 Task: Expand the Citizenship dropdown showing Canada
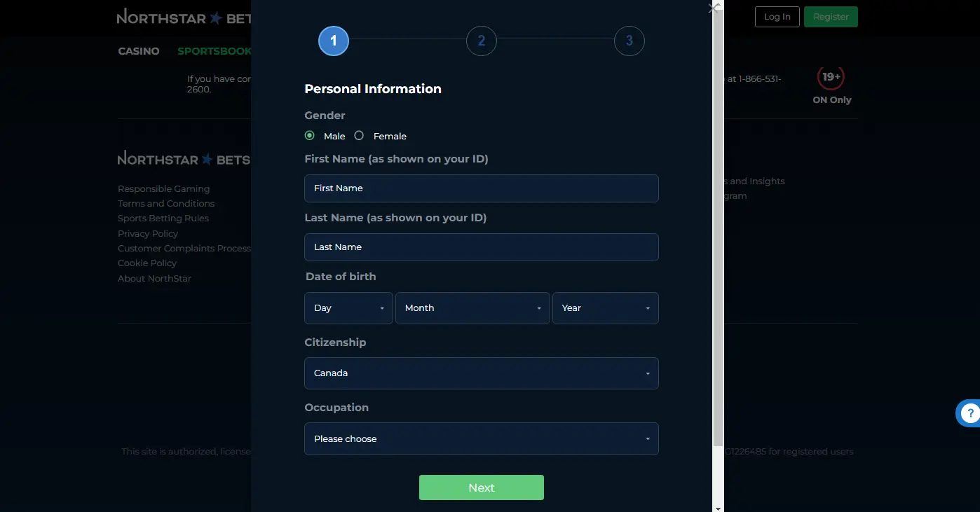click(481, 373)
